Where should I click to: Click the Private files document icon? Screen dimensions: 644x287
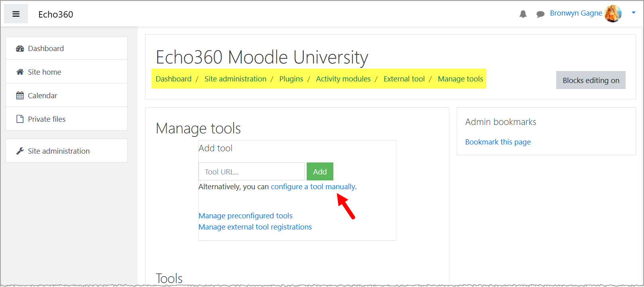[x=20, y=119]
